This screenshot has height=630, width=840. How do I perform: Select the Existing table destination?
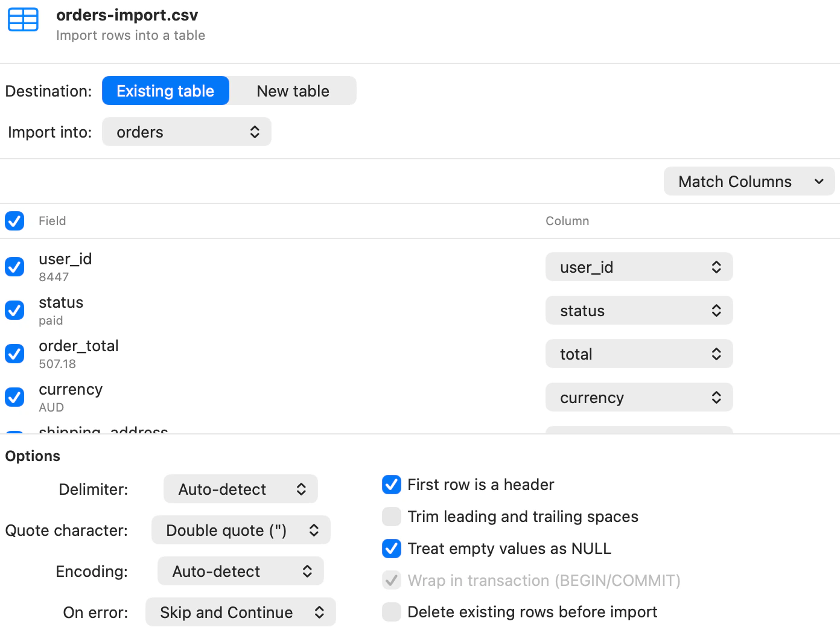pos(165,91)
